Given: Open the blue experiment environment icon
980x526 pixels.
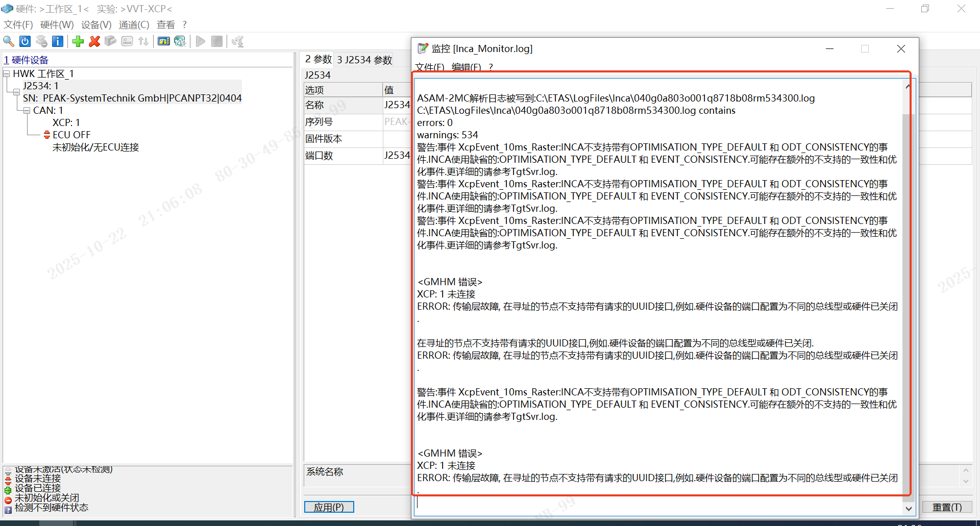Looking at the screenshot, I should click(164, 41).
